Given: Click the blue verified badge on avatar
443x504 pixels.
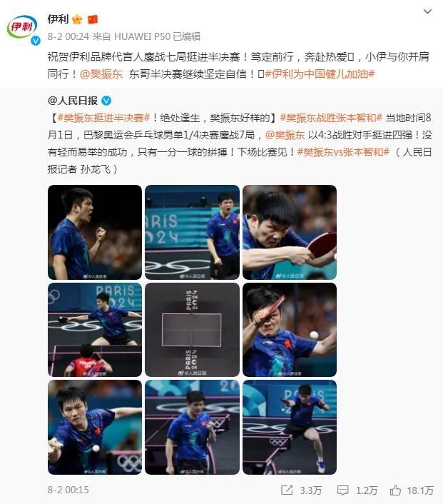Looking at the screenshot, I should tap(36, 41).
